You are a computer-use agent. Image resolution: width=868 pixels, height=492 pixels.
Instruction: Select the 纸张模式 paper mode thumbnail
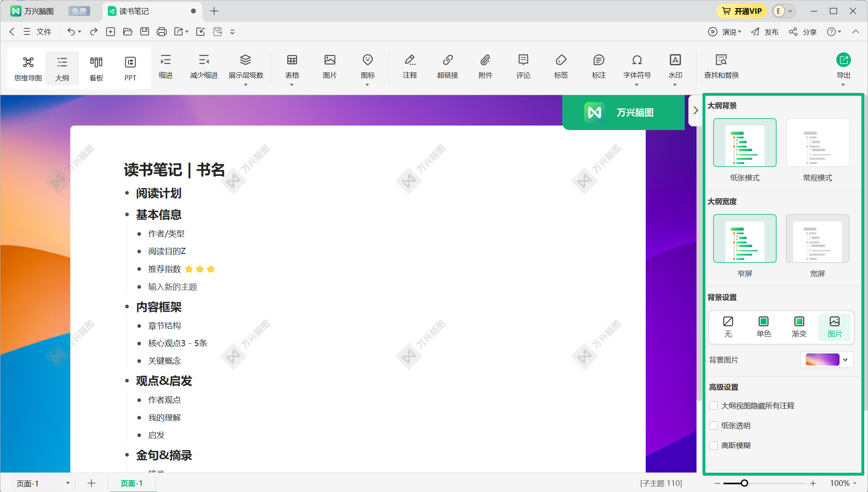tap(745, 143)
